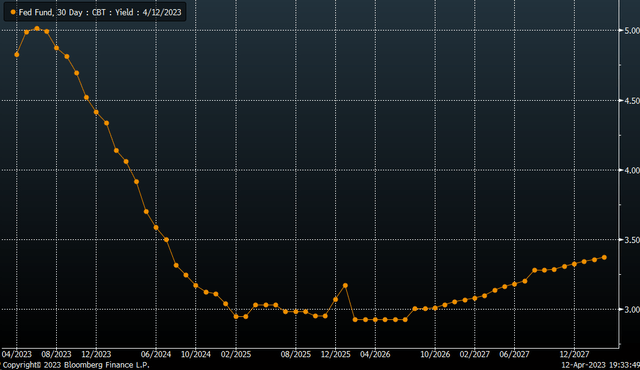Click the 4.50 y-axis label
Screen dimensions: 640x370
[632, 101]
